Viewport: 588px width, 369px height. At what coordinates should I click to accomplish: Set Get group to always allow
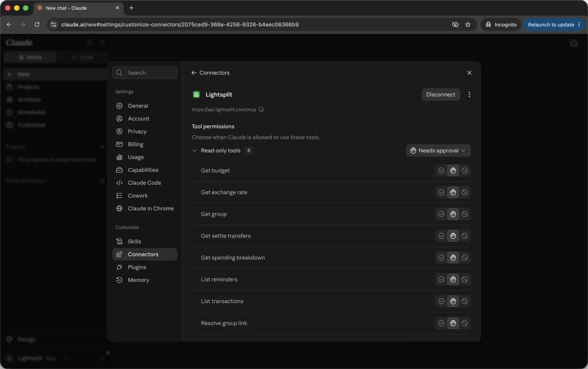[x=441, y=214]
